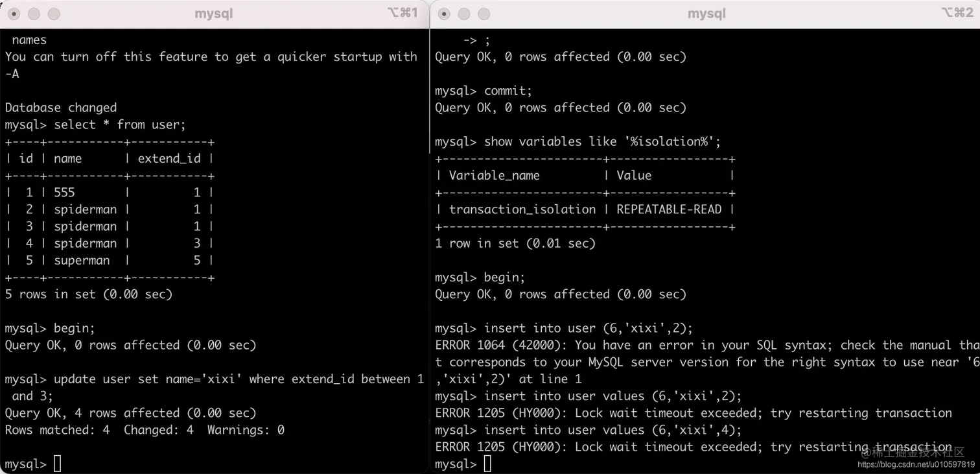Click the right terminal's prompt cursor
Screen dimensions: 980x474
click(487, 464)
